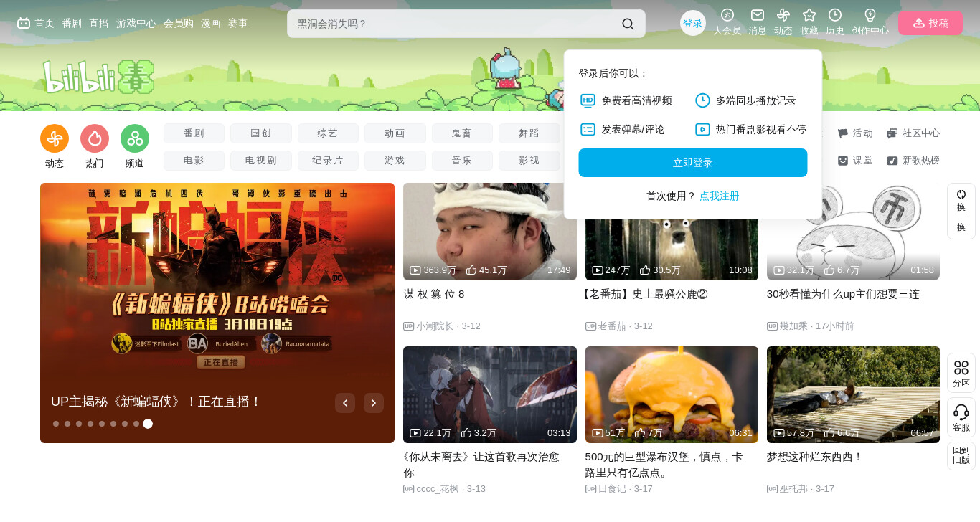Viewport: 980px width, 522px height.
Task: Click the 换一换 refresh icon
Action: click(x=961, y=194)
